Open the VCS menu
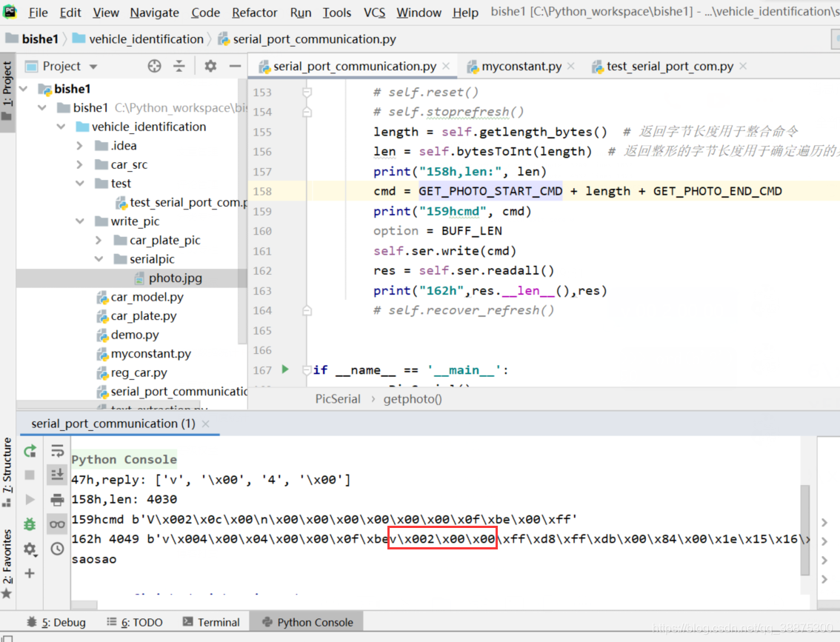The height and width of the screenshot is (642, 840). pyautogui.click(x=375, y=12)
